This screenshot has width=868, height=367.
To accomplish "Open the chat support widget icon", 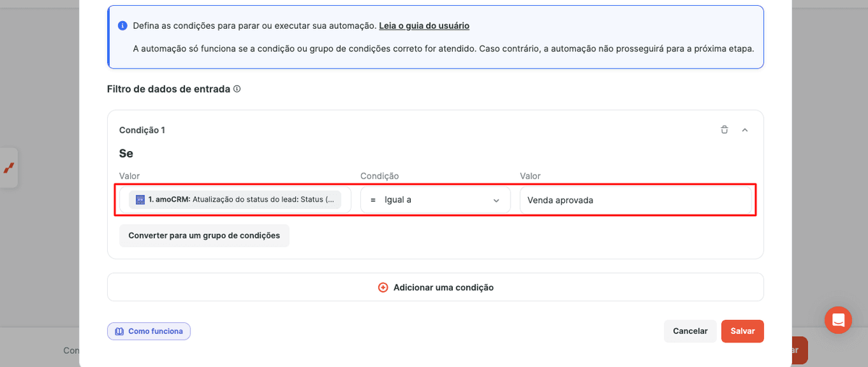I will point(838,320).
